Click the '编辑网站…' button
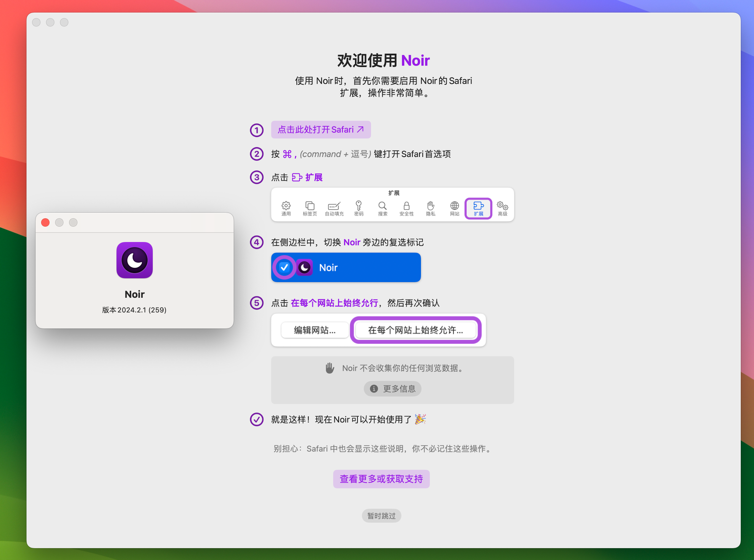Image resolution: width=754 pixels, height=560 pixels. click(x=315, y=330)
